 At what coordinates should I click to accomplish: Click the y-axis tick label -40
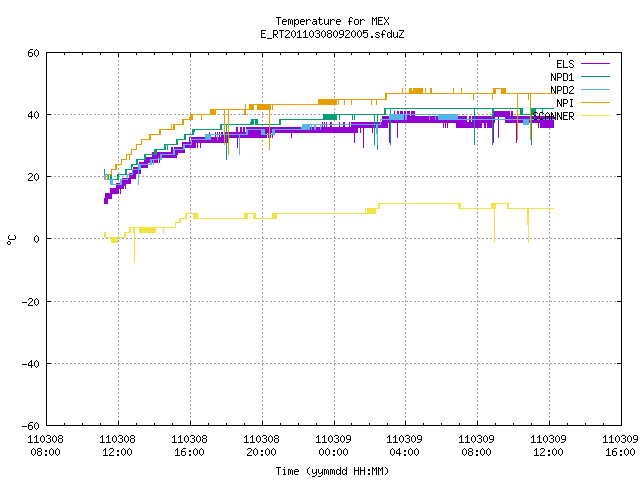tap(31, 364)
